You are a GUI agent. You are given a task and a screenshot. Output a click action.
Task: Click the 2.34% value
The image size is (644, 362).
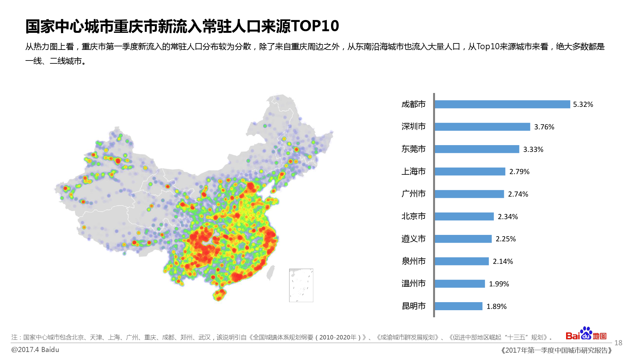point(508,217)
